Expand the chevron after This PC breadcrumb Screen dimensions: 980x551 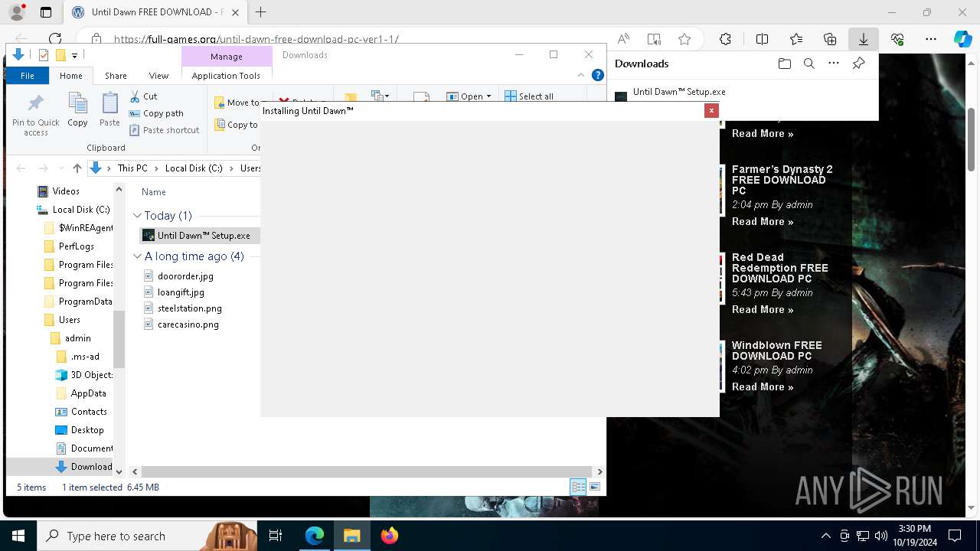[156, 168]
